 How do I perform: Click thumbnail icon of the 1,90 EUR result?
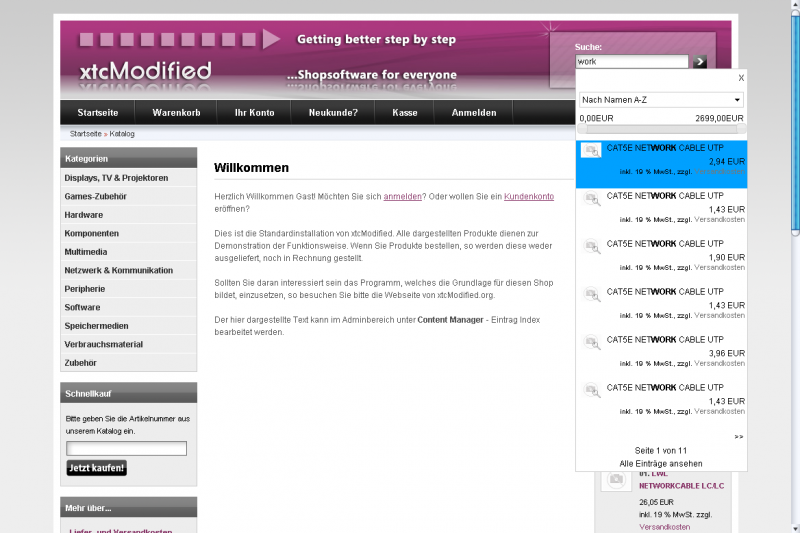(x=591, y=246)
